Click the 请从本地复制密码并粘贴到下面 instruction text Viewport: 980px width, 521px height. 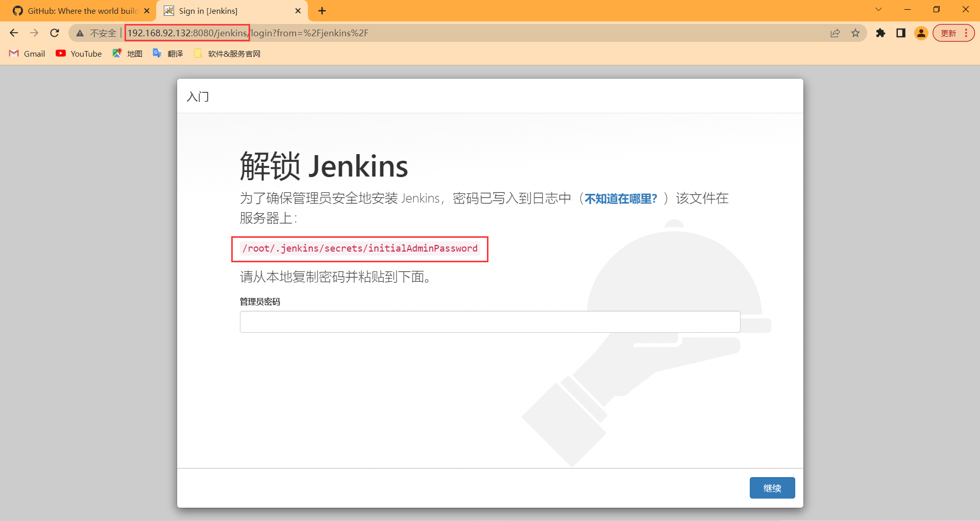tap(336, 277)
